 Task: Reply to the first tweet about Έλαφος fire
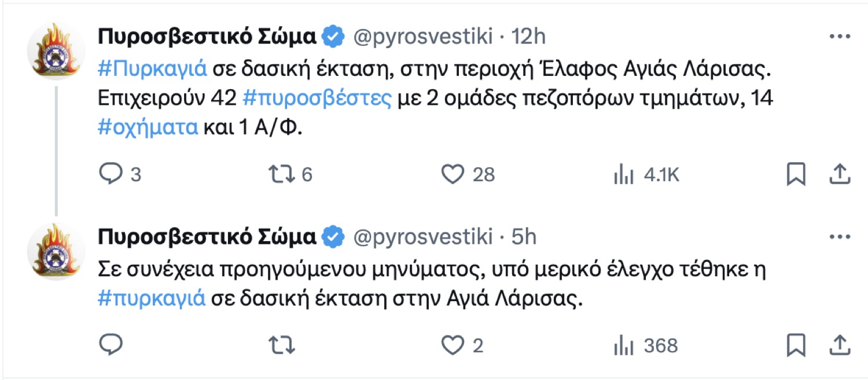pos(111,174)
